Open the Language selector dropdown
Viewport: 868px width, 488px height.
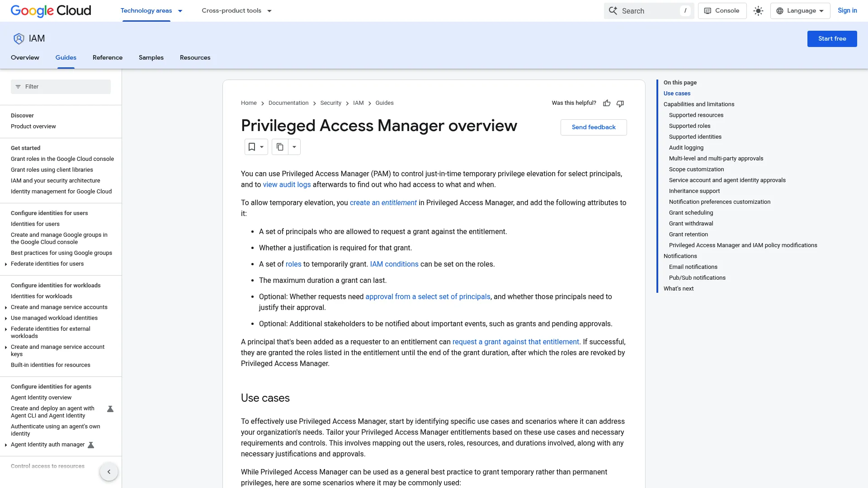800,11
